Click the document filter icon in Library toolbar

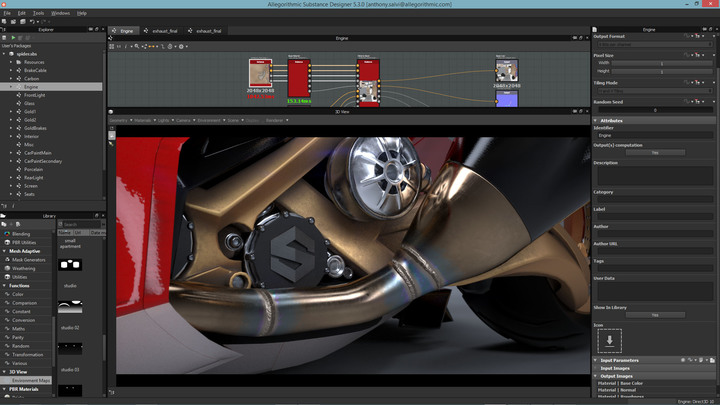click(18, 224)
